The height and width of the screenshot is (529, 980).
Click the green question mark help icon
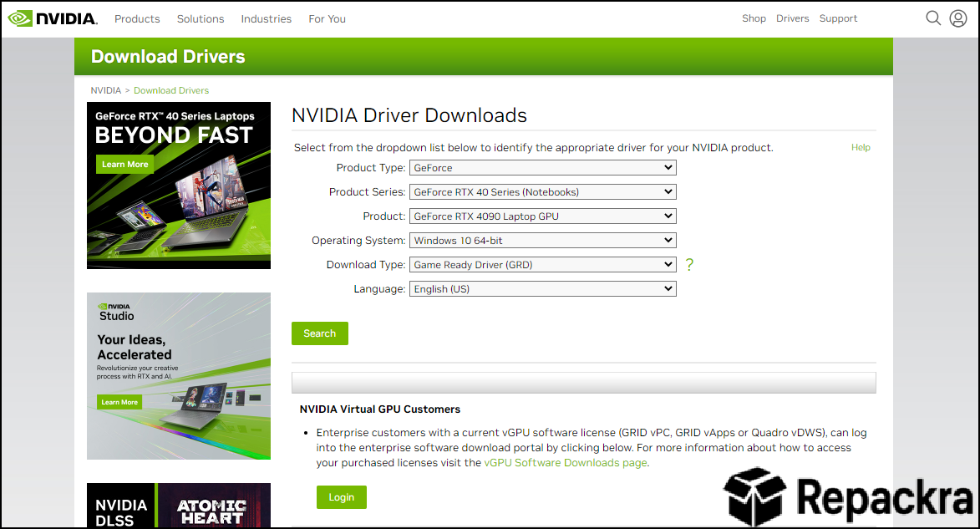coord(689,264)
